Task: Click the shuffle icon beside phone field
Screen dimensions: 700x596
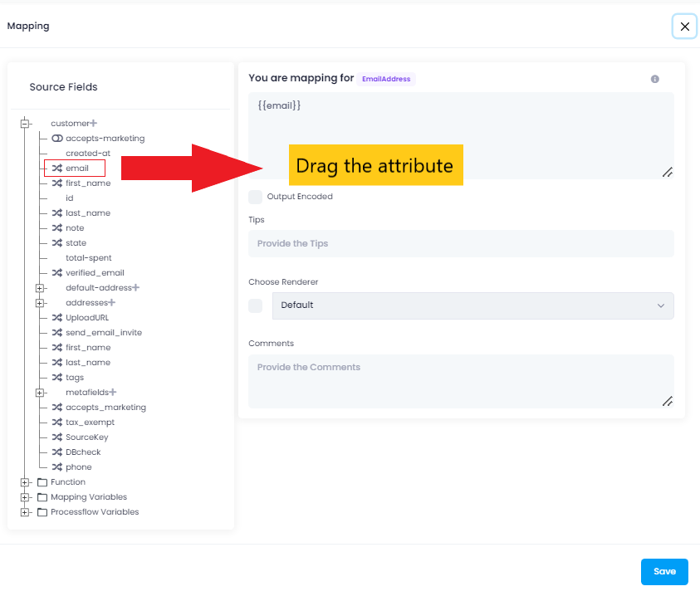Action: click(x=57, y=467)
